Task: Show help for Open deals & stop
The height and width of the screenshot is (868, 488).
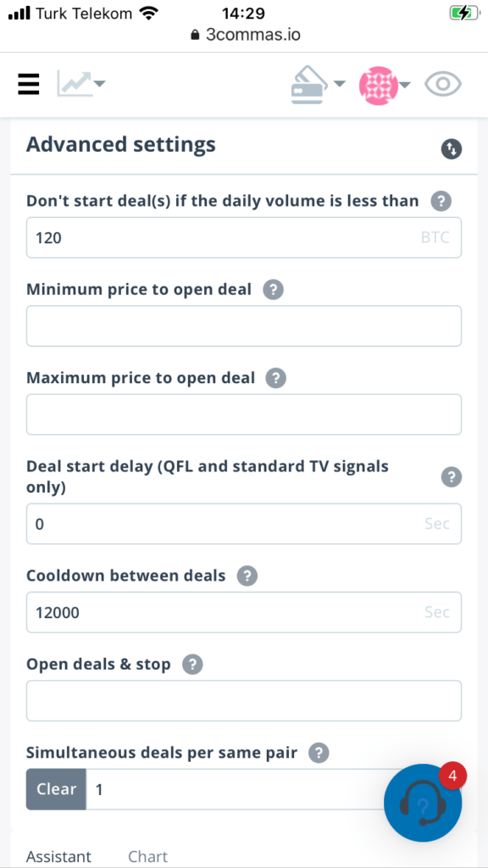Action: (192, 665)
